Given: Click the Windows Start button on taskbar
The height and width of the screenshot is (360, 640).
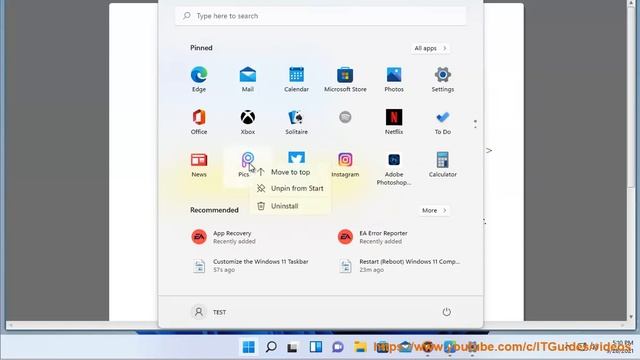Looking at the screenshot, I should click(x=249, y=347).
